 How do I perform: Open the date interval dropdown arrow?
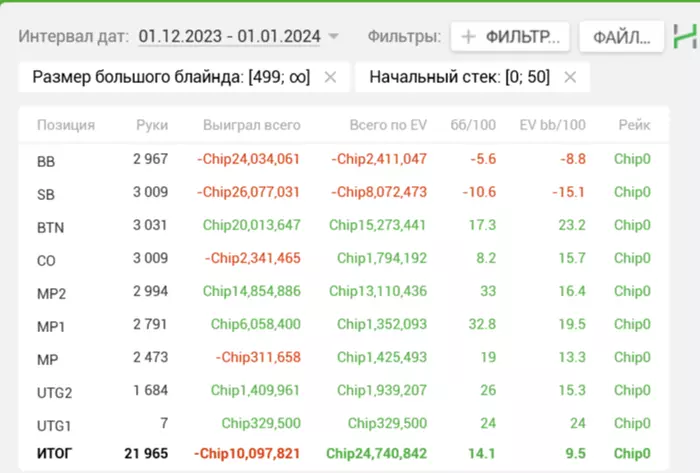[x=333, y=37]
